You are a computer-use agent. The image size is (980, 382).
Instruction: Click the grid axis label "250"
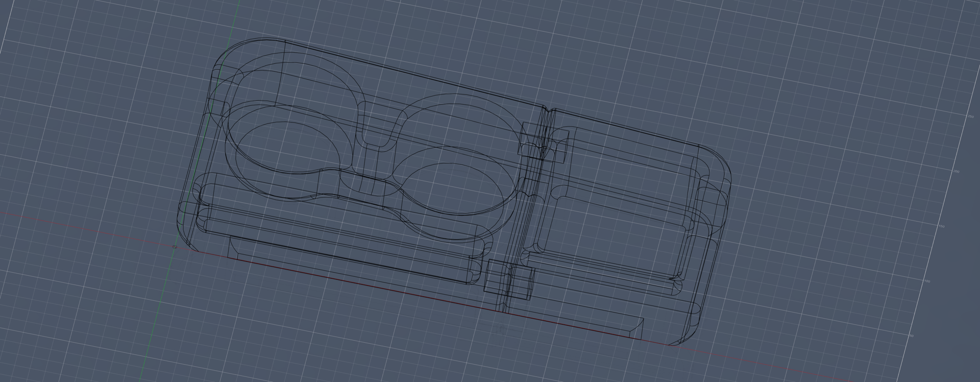tap(971, 116)
